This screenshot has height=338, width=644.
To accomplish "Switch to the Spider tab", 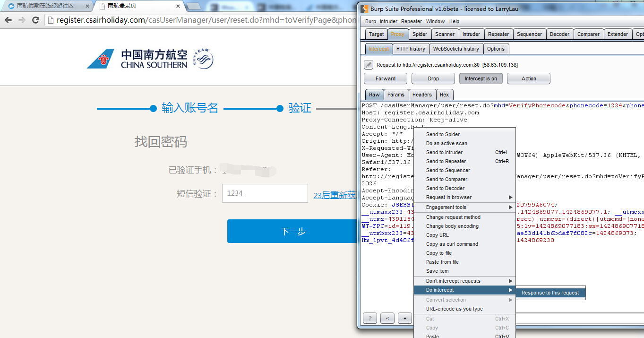I will pos(420,34).
